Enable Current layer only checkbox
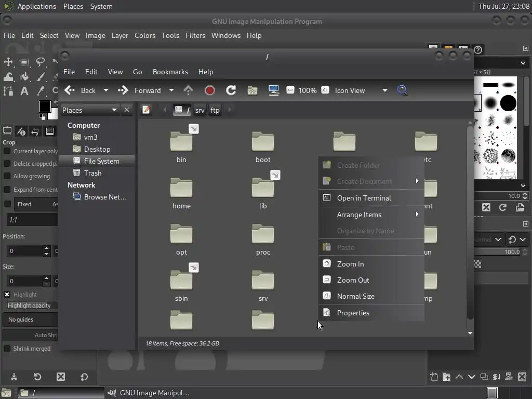532x399 pixels. (7, 151)
